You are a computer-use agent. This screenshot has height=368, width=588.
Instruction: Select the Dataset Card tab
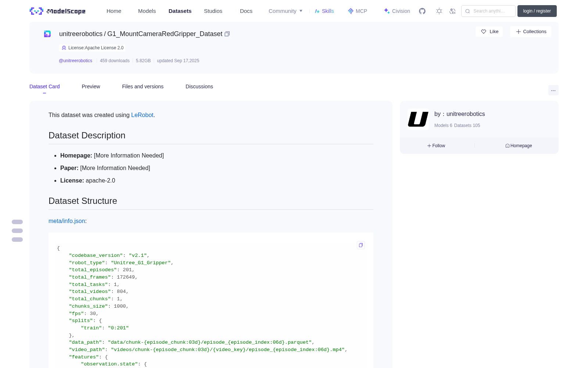click(44, 86)
